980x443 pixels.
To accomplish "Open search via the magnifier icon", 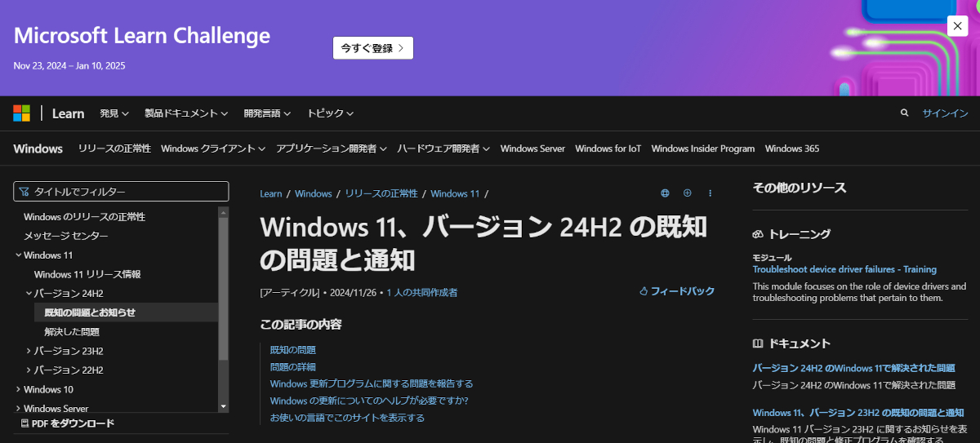I will (x=904, y=113).
